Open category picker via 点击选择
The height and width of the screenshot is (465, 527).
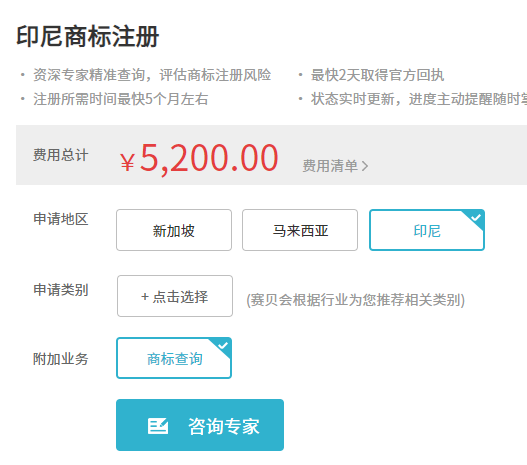(x=175, y=296)
